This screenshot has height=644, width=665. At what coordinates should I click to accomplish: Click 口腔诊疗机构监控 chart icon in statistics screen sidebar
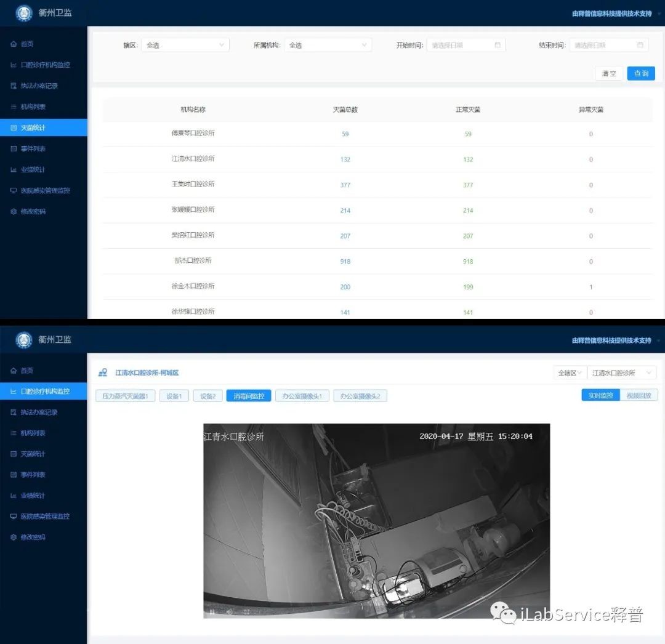tap(14, 65)
